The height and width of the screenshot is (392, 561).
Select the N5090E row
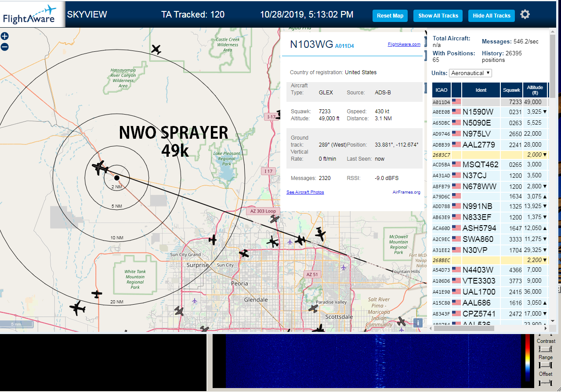point(490,123)
